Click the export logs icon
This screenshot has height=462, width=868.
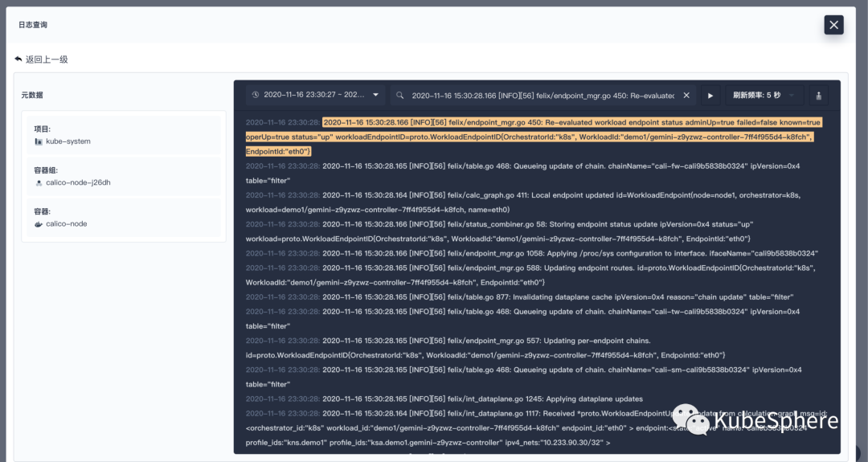pos(819,95)
